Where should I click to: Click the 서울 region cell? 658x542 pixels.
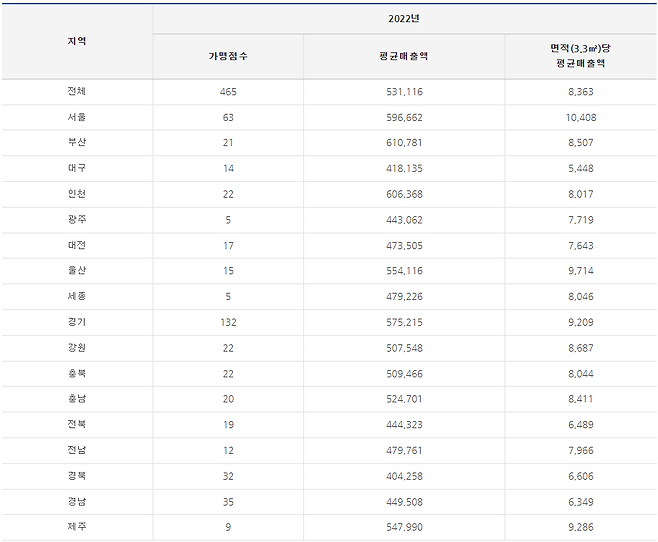(76, 117)
